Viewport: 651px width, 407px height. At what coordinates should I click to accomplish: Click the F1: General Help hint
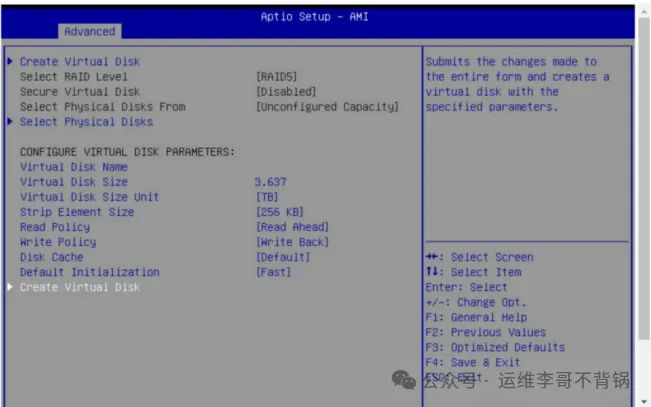pos(476,317)
